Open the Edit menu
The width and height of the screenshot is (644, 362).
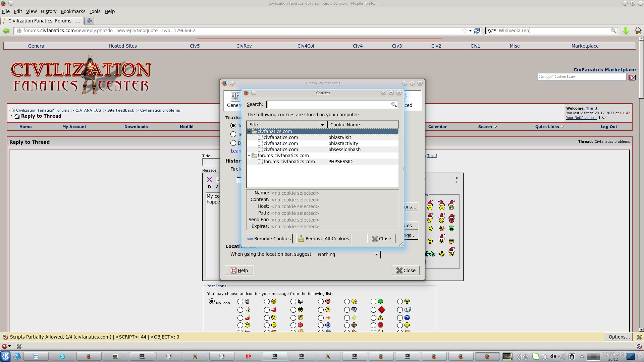[18, 11]
